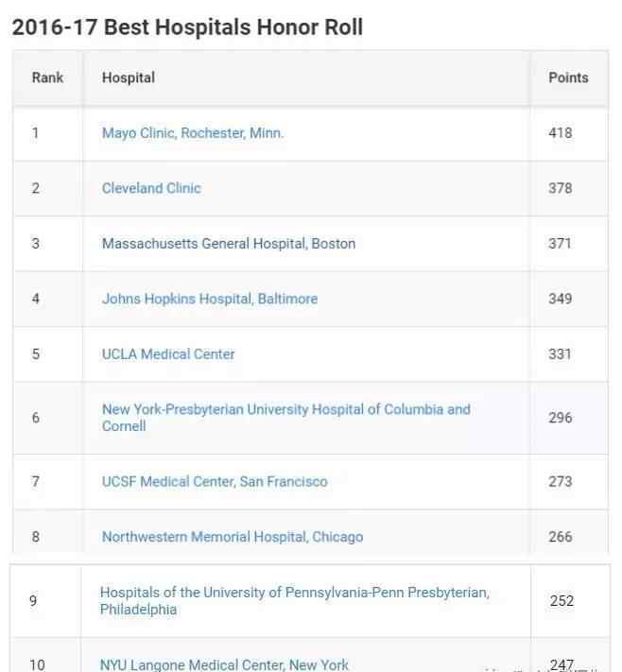Click the 349 points value
The width and height of the screenshot is (622, 672).
click(x=560, y=299)
